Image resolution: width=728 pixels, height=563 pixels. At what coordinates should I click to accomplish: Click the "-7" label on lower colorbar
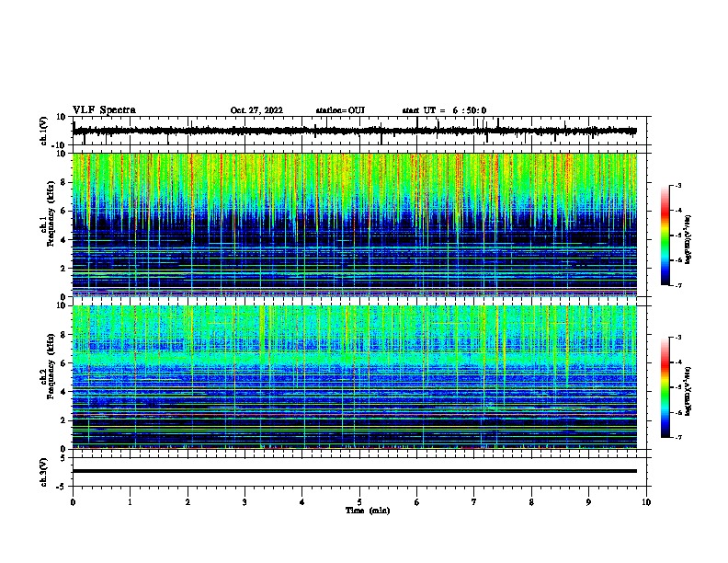tap(677, 438)
